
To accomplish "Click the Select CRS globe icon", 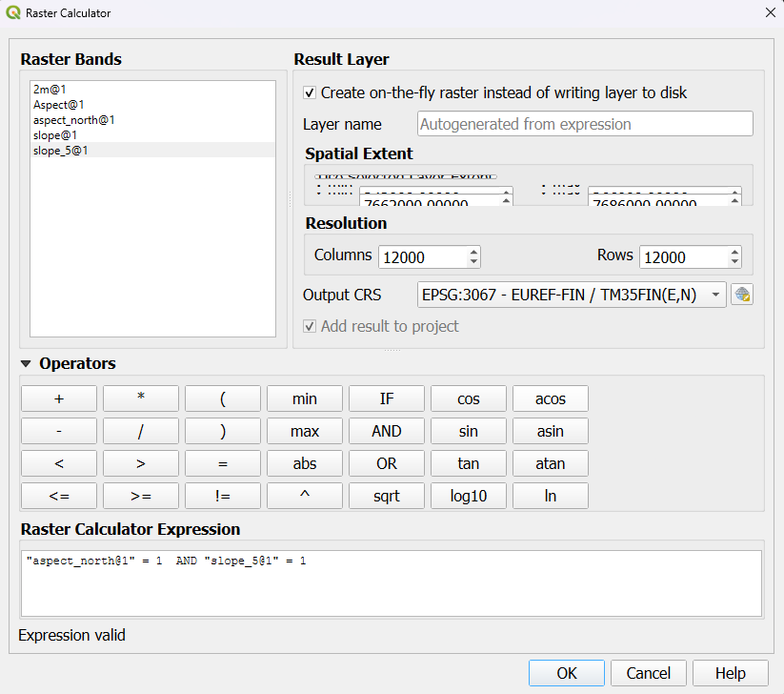I will coord(742,295).
